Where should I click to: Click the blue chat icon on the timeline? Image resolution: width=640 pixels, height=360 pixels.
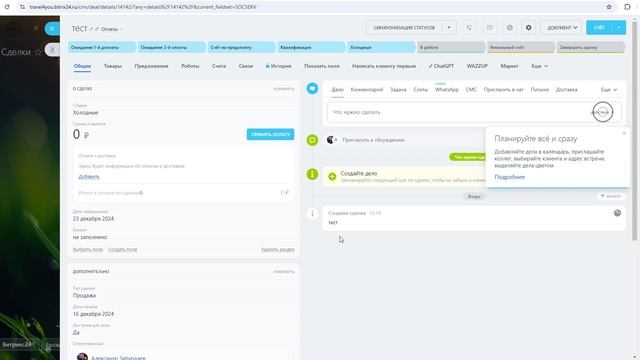(x=312, y=88)
